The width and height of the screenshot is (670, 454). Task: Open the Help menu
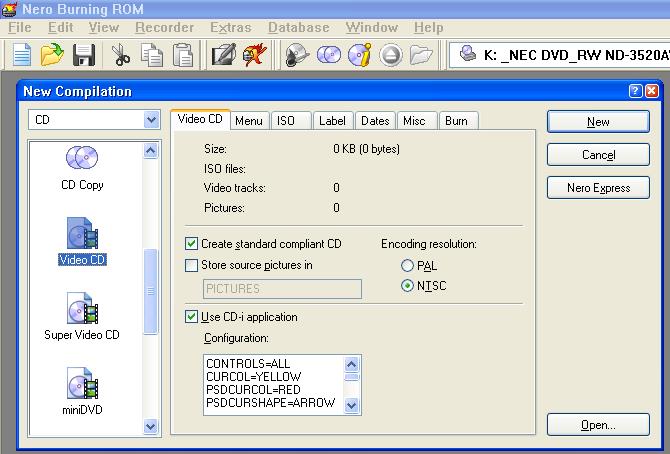click(x=428, y=28)
